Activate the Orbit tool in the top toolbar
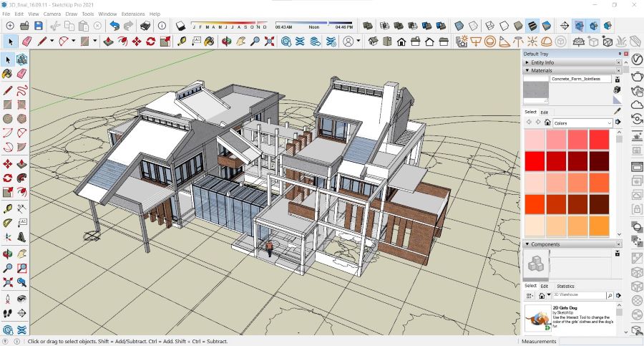644x346 pixels. [226, 41]
